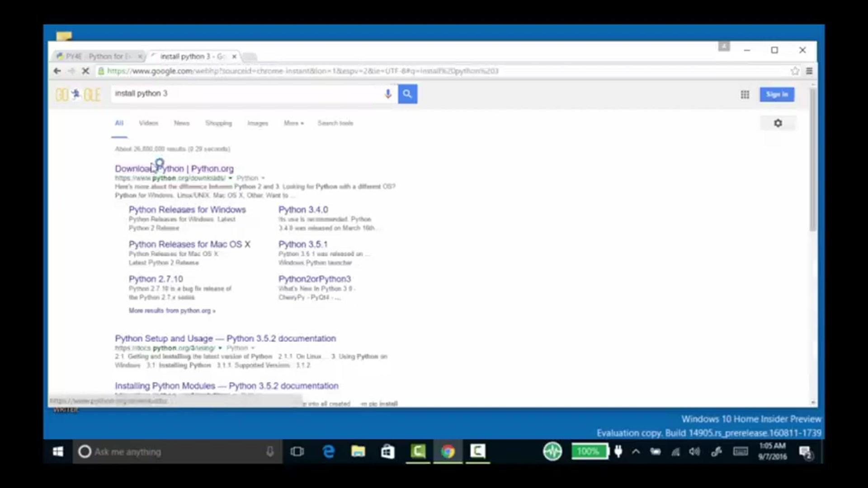Open touch keyboard icon in tray
Viewport: 868px width, 488px height.
click(x=741, y=451)
